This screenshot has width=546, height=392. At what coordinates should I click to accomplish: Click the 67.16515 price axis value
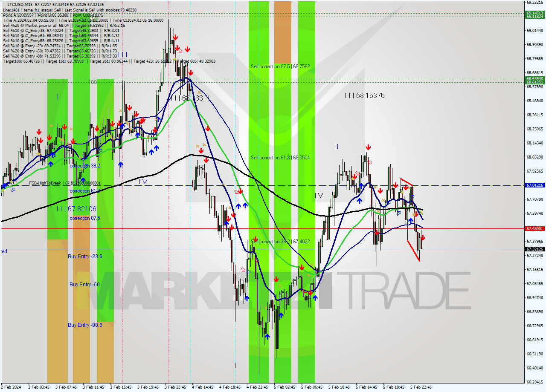point(535,270)
